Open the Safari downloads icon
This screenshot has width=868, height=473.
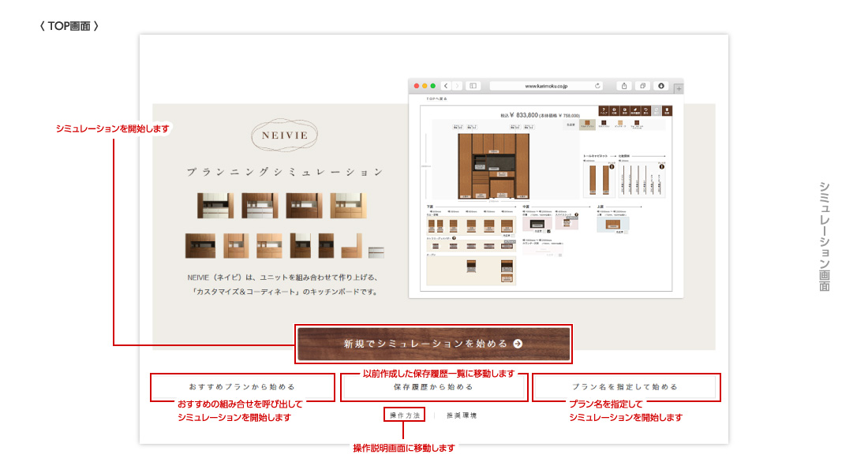[661, 85]
